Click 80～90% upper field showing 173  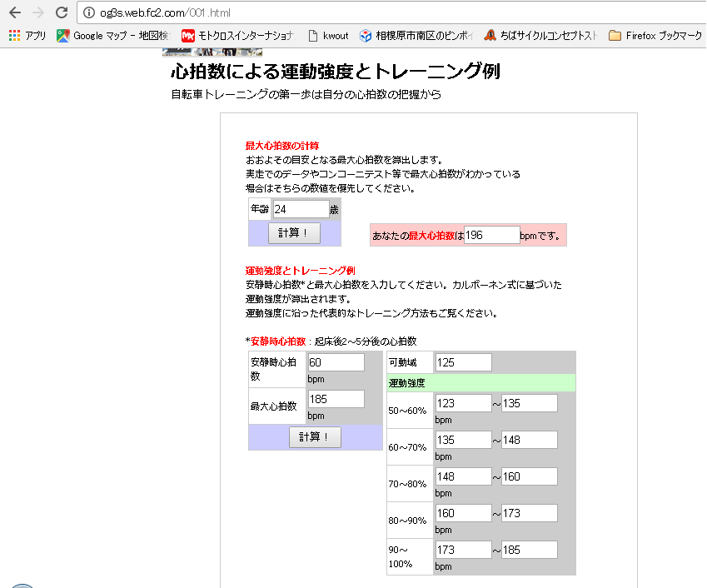click(530, 513)
